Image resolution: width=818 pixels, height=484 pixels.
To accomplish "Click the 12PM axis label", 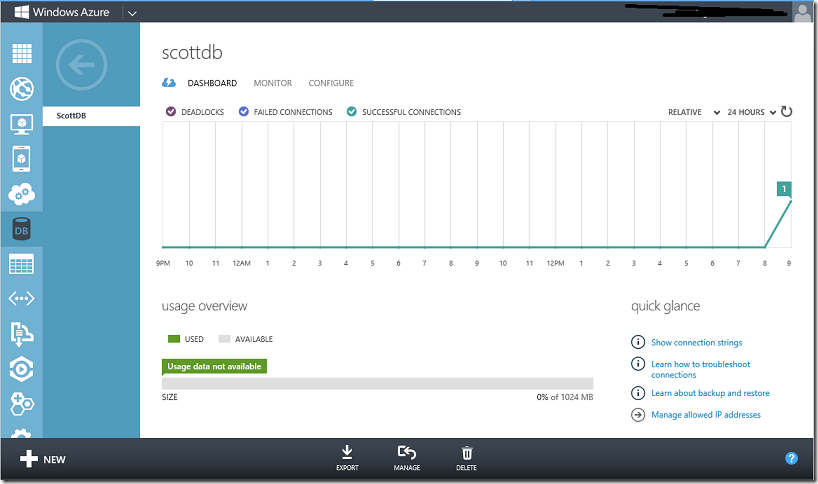I will tap(555, 263).
